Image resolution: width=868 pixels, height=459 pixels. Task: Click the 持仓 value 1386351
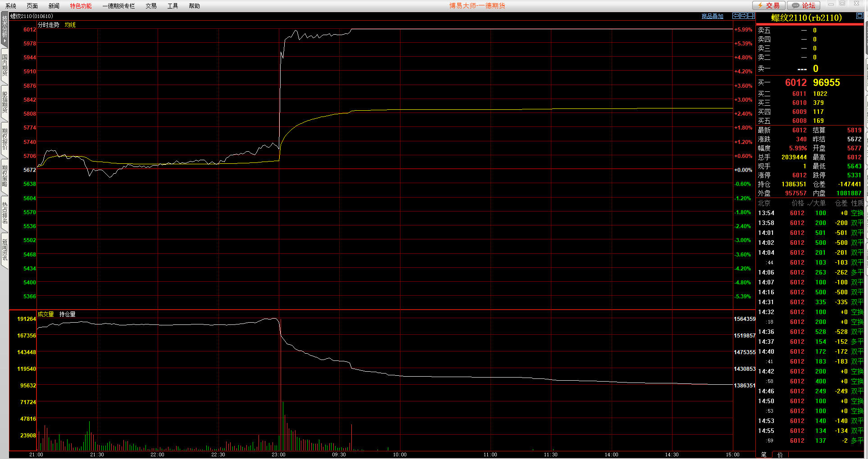click(794, 184)
